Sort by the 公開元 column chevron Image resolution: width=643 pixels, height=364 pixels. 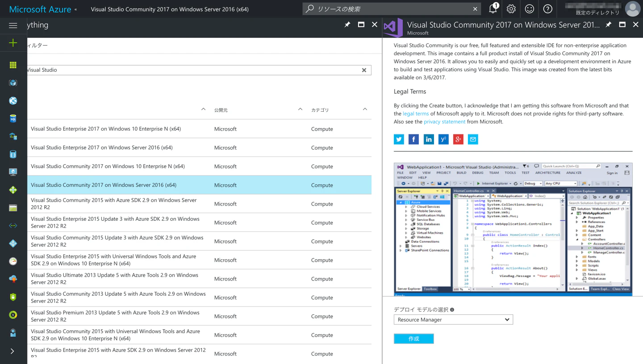300,109
